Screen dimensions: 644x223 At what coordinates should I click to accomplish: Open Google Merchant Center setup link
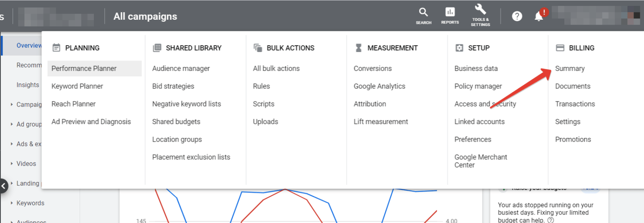480,161
